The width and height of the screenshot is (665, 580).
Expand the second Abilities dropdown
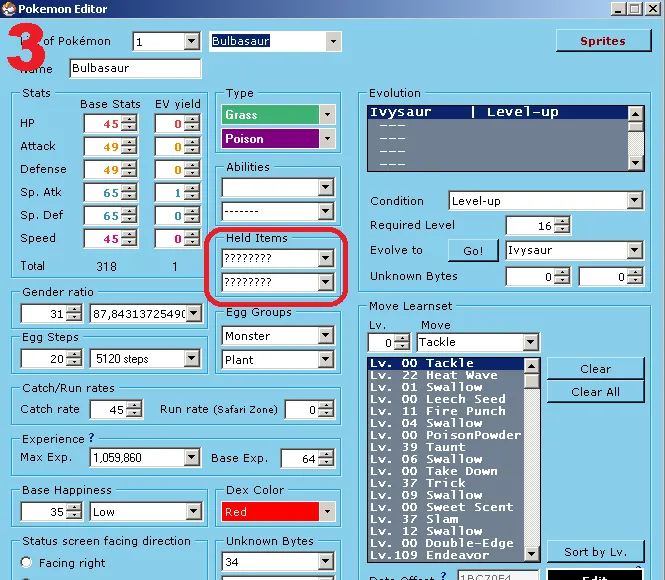pos(326,211)
